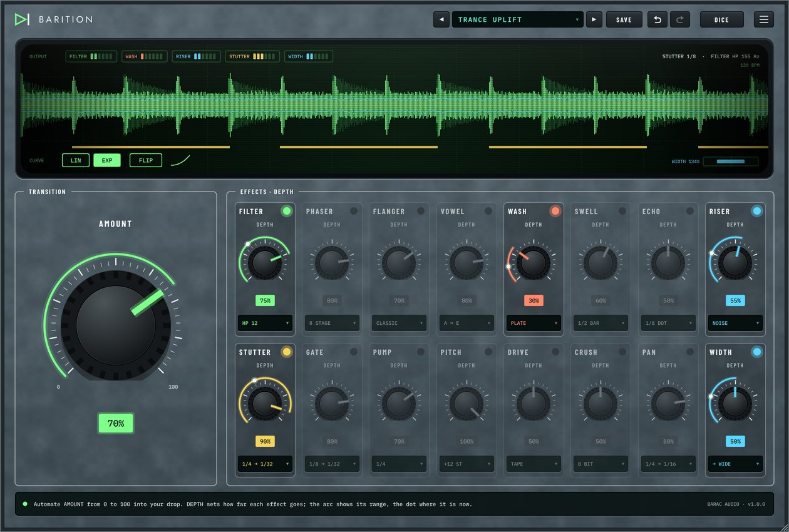789x532 pixels.
Task: Enable the CRUSH effect power toggle
Action: [x=622, y=352]
